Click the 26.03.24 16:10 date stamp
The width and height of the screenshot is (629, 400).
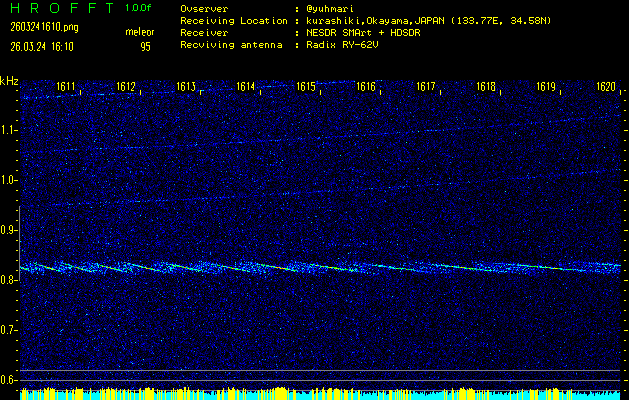44,46
